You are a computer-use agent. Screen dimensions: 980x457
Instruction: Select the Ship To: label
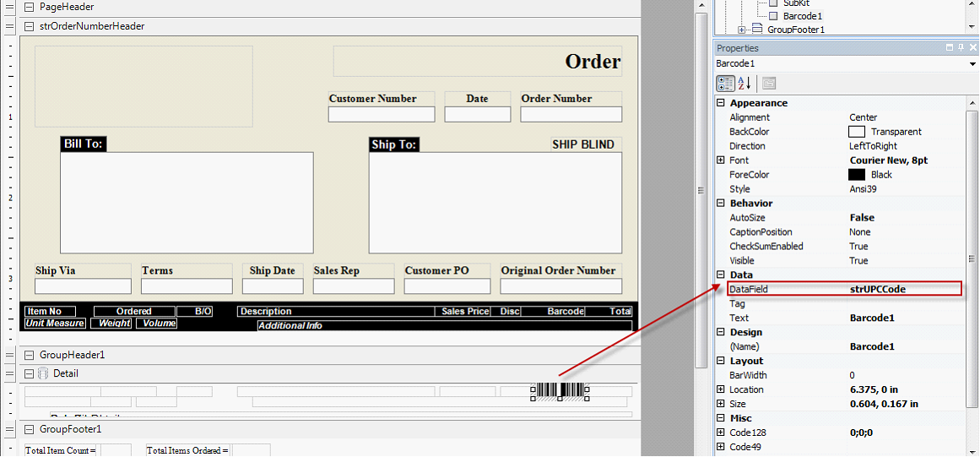coord(393,144)
